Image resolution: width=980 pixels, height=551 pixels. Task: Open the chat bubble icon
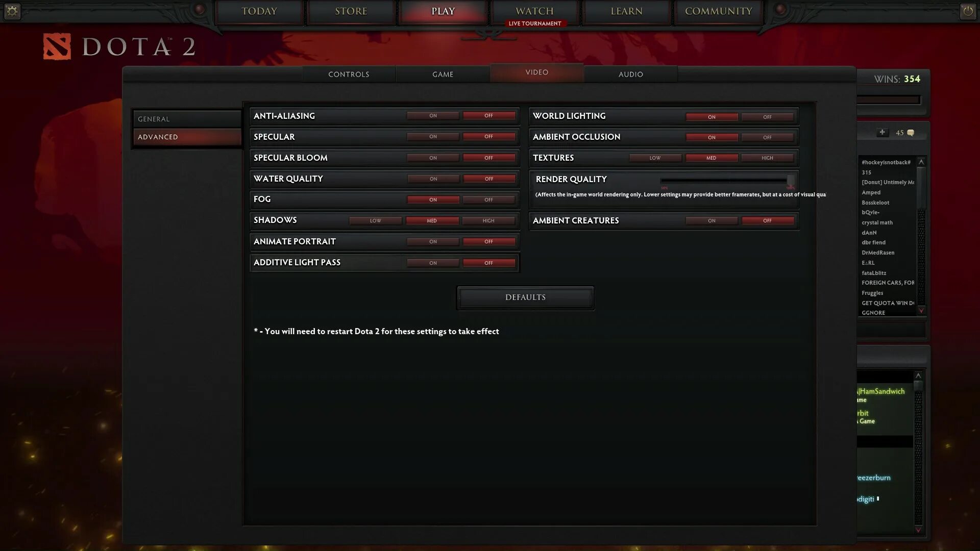coord(911,133)
